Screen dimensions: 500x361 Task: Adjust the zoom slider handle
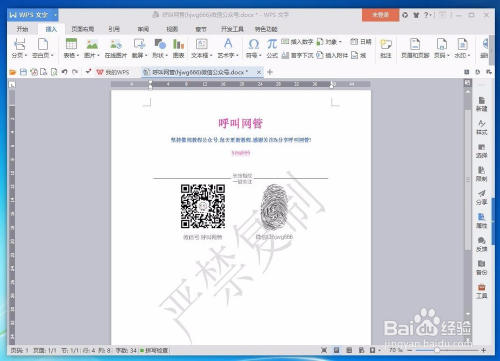[437, 350]
